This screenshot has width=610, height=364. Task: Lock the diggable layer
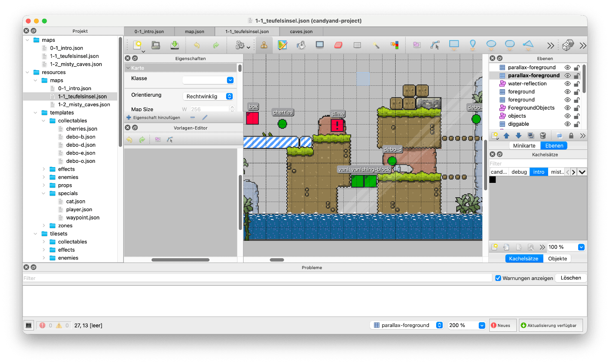[576, 124]
